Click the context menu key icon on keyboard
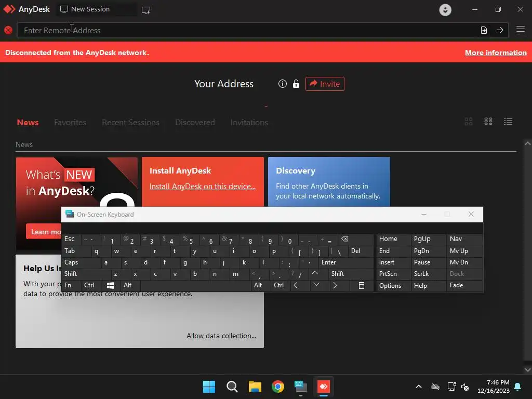This screenshot has width=532, height=399. pos(362,285)
